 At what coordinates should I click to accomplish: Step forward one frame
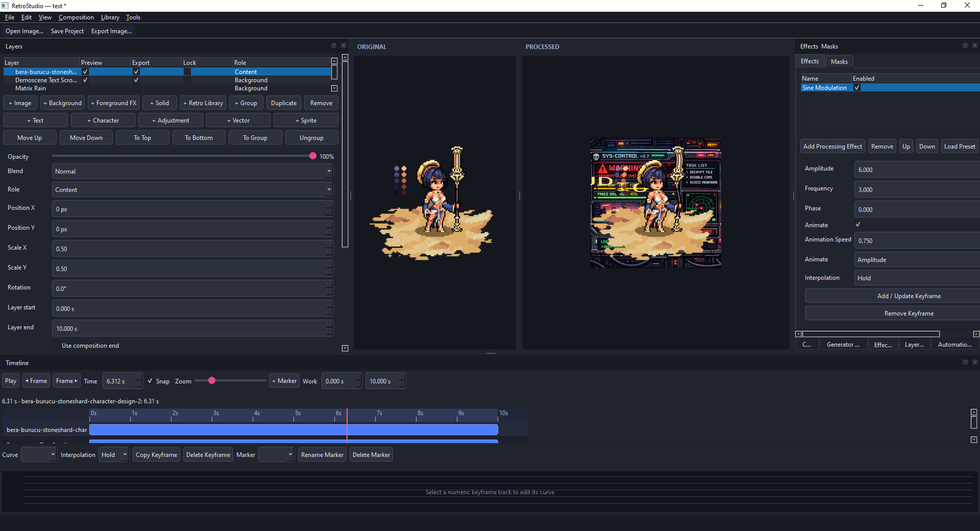click(67, 381)
